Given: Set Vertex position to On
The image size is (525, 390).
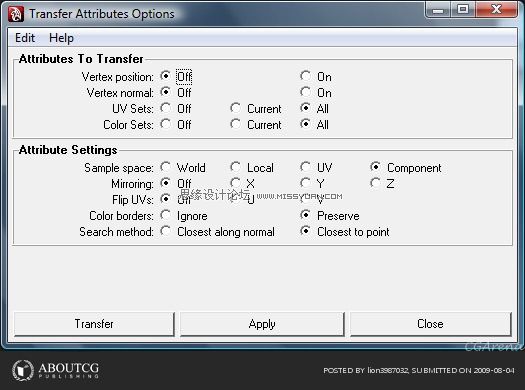Looking at the screenshot, I should coord(305,76).
